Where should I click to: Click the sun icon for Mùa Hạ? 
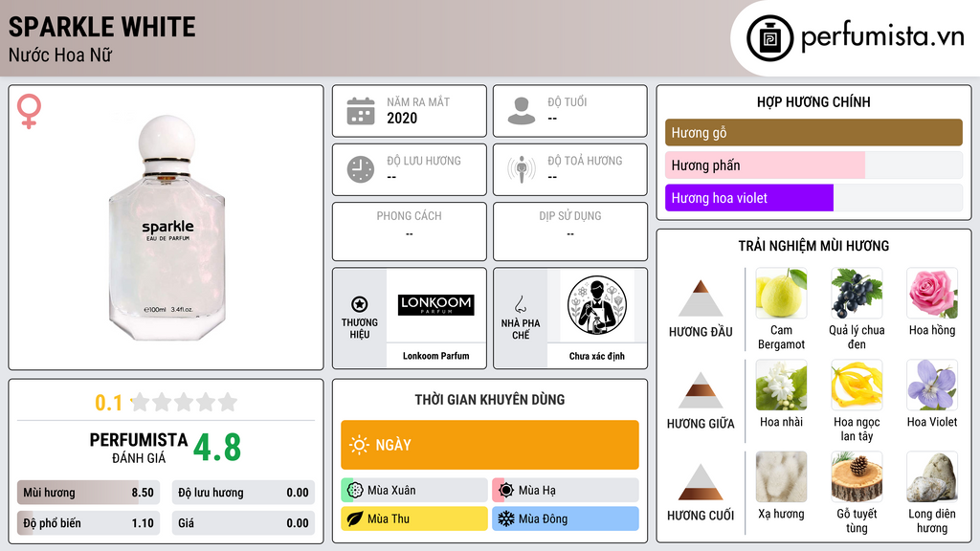pos(506,490)
